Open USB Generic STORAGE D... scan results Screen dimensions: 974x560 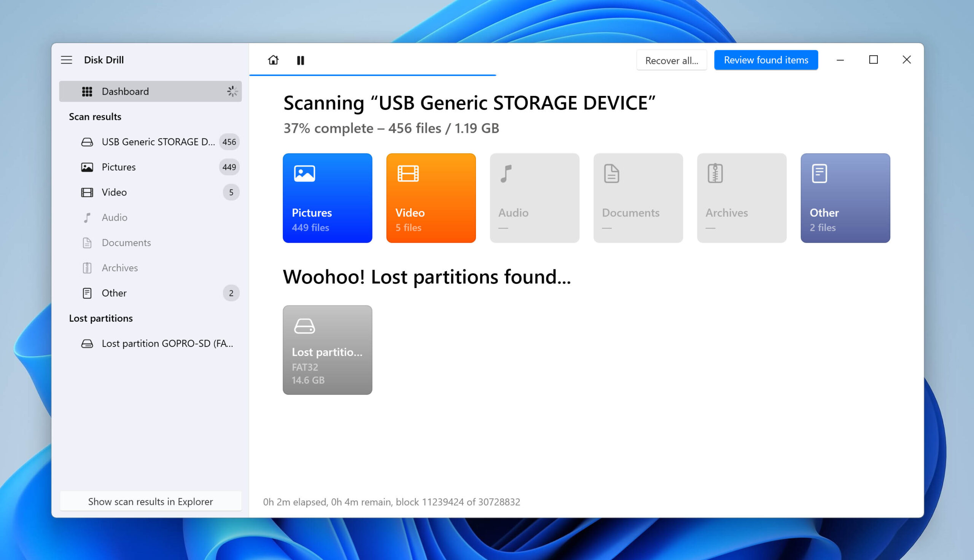(x=150, y=142)
